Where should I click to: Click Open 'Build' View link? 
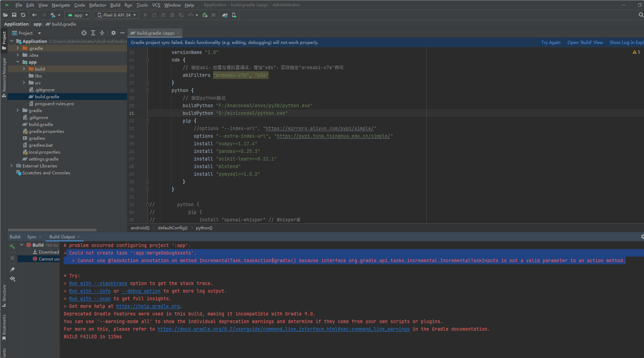click(x=585, y=42)
